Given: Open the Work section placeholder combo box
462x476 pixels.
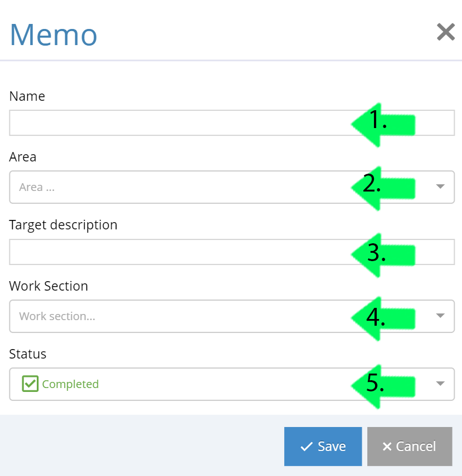Looking at the screenshot, I should pyautogui.click(x=232, y=316).
